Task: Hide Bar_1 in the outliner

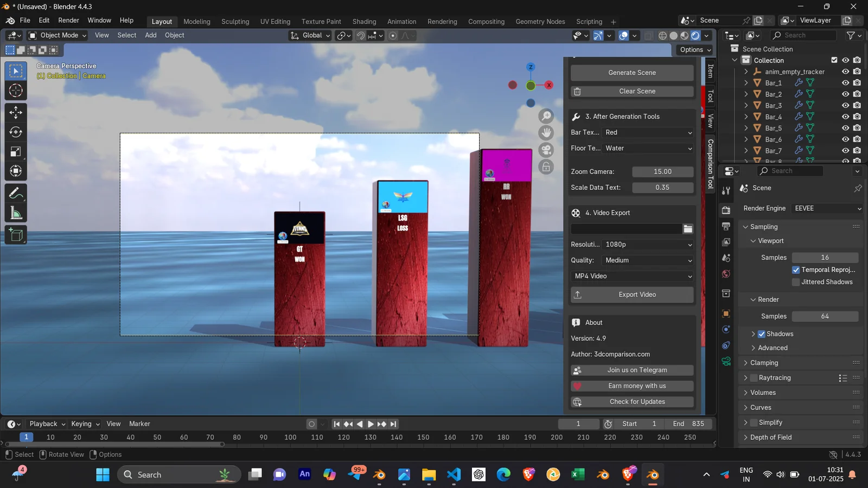Action: coord(845,82)
